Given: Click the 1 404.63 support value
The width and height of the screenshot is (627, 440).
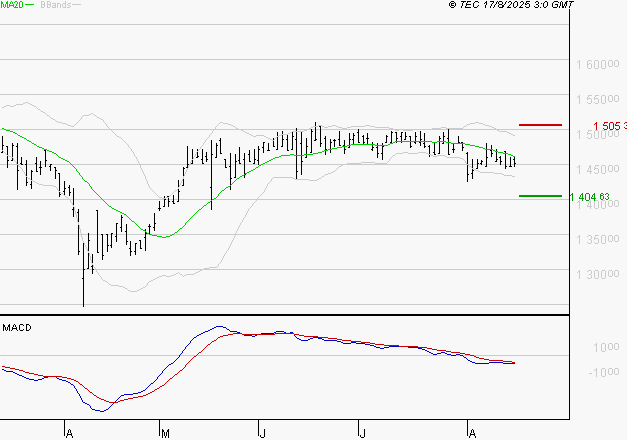Looking at the screenshot, I should click(x=589, y=197).
